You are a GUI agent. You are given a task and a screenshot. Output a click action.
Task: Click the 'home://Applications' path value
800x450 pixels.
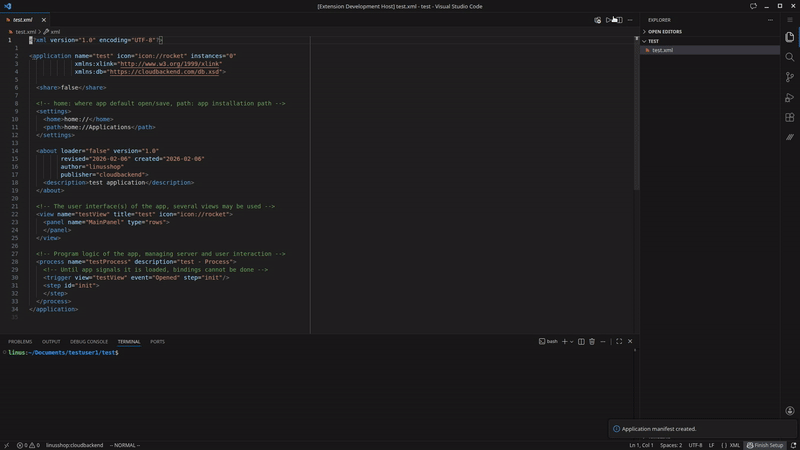[97, 127]
